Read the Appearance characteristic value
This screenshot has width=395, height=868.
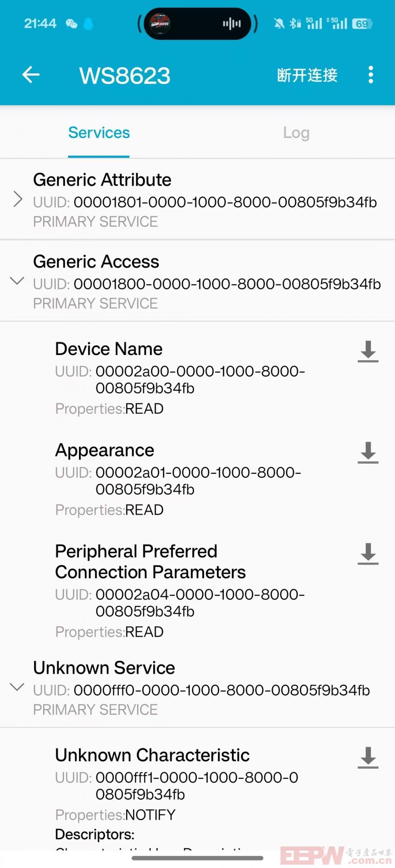point(368,452)
